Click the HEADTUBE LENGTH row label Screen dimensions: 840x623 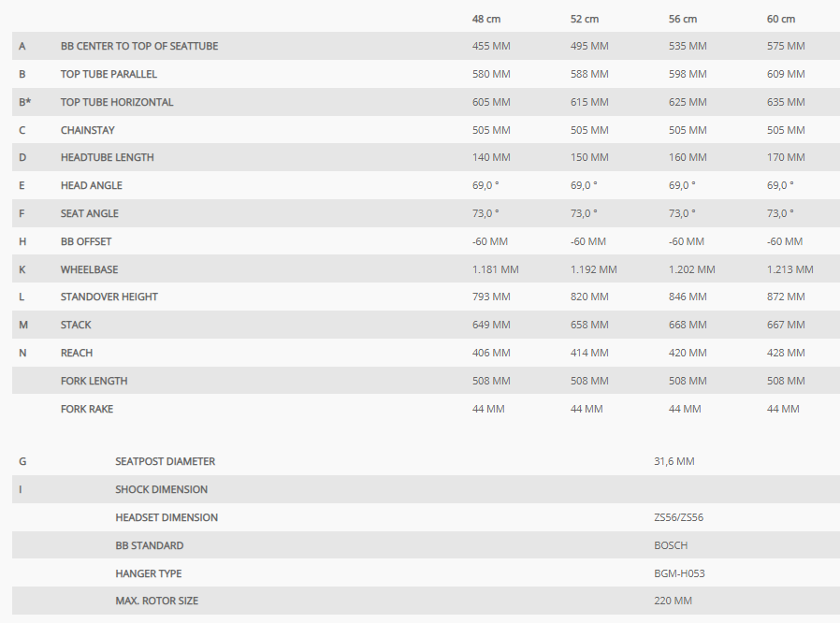108,157
